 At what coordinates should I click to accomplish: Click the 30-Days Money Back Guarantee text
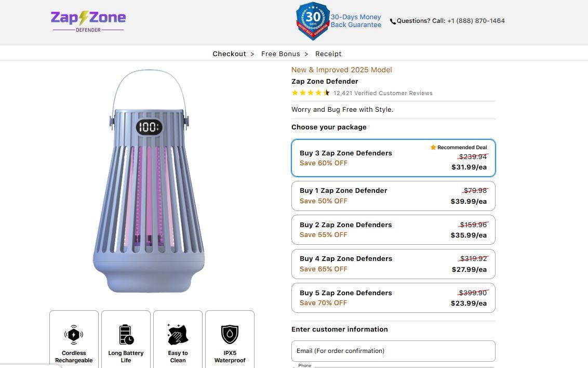tap(356, 21)
